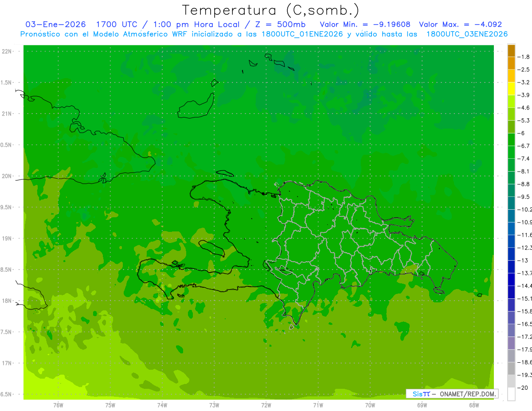Click the '03-Ene-2026' forecast date
Screen dimensions: 532x411
point(56,24)
